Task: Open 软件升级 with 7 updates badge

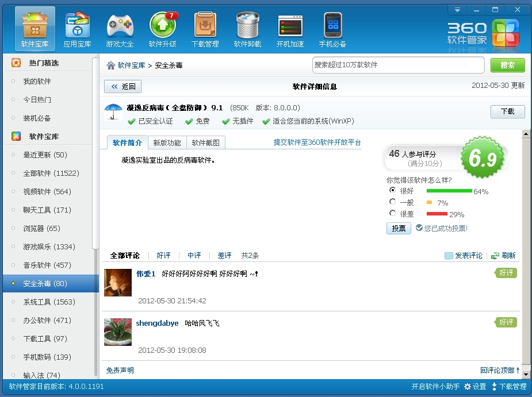Action: [163, 29]
